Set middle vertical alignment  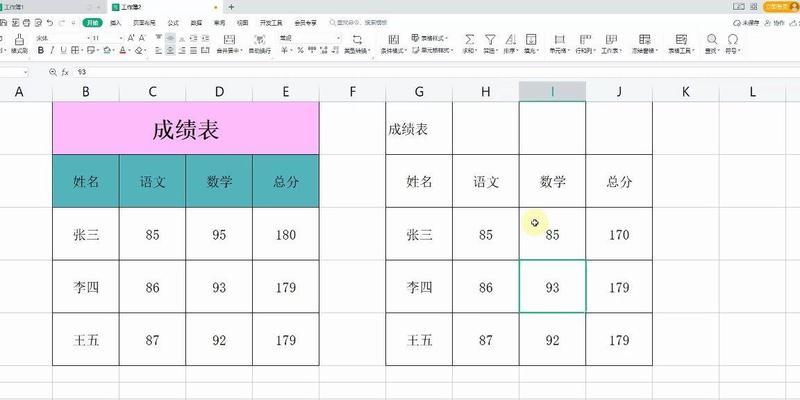(170, 38)
